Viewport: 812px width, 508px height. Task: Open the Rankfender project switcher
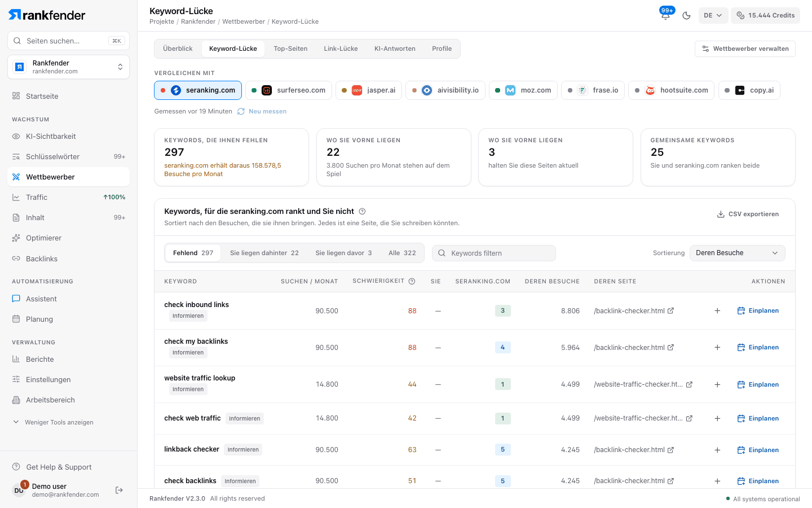(x=68, y=67)
